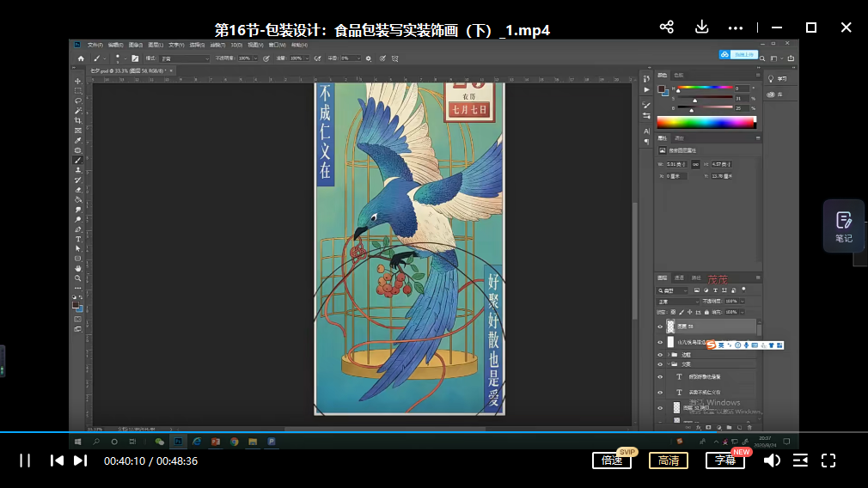Select the Lasso tool
The height and width of the screenshot is (488, 868).
[78, 101]
